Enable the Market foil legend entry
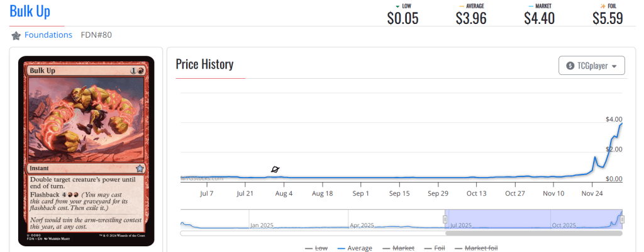Screen dimensions: 644x252 point(476,248)
